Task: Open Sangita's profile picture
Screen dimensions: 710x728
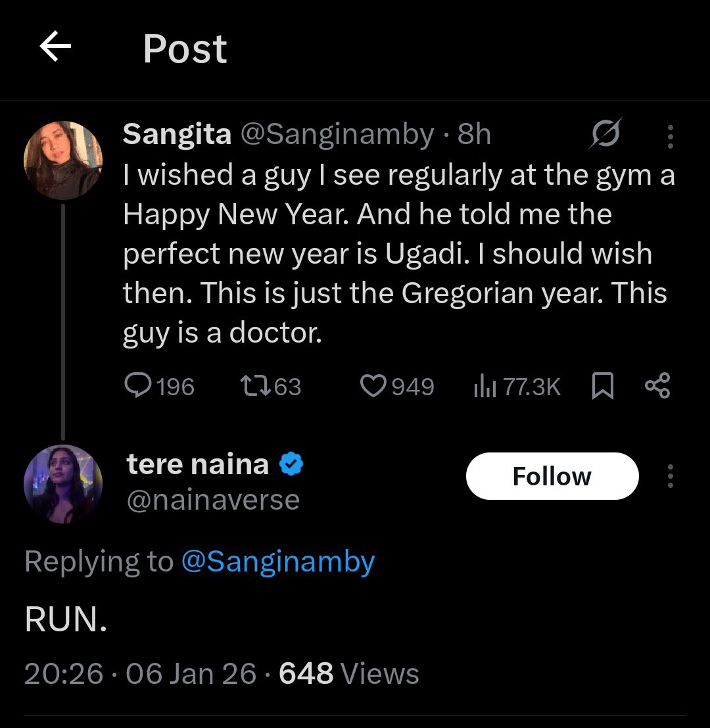Action: [x=63, y=160]
